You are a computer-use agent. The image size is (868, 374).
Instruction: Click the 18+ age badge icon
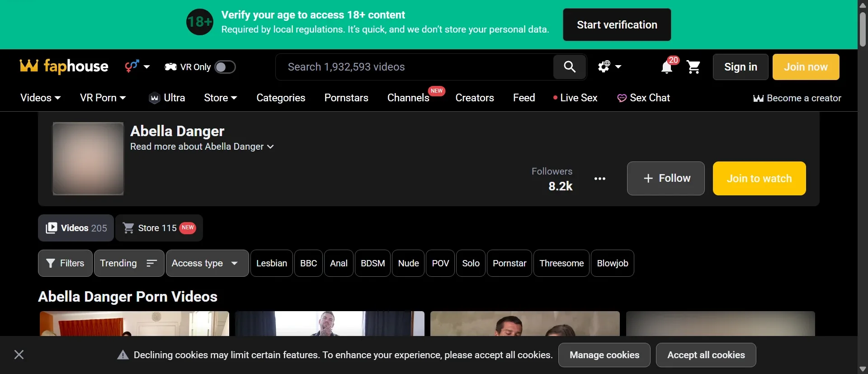coord(200,22)
